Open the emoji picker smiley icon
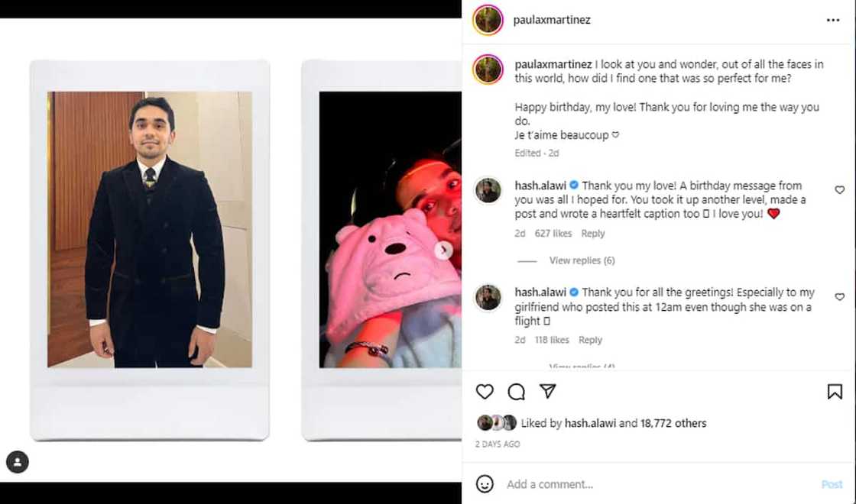Screen dimensions: 856x504 pyautogui.click(x=485, y=484)
